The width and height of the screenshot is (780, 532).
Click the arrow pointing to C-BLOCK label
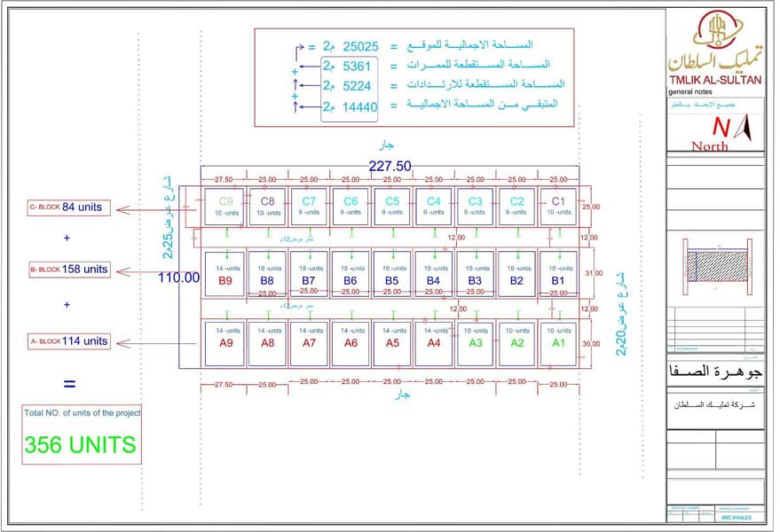pyautogui.click(x=155, y=210)
